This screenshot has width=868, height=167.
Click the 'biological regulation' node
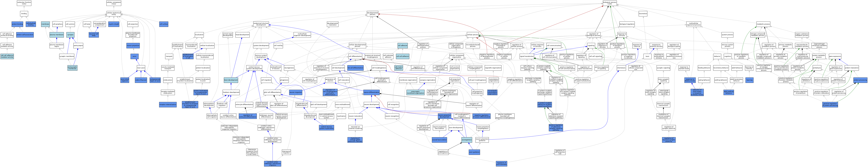pyautogui.click(x=627, y=24)
